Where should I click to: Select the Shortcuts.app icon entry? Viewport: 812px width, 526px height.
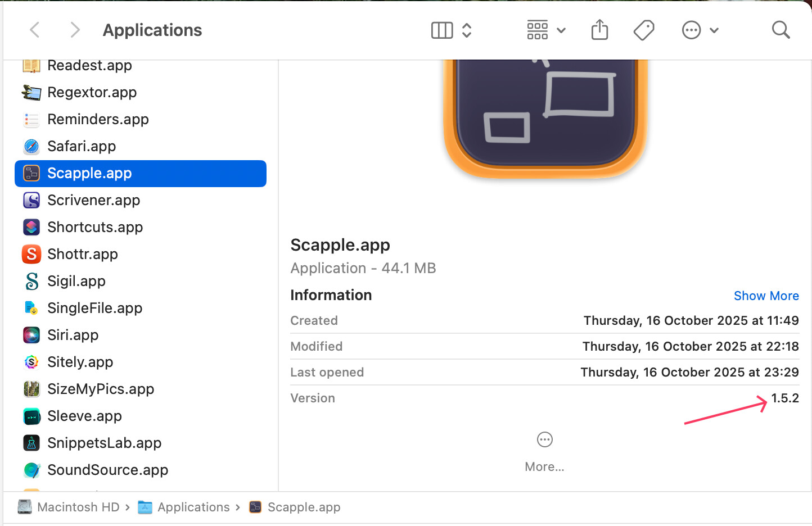[x=31, y=227]
